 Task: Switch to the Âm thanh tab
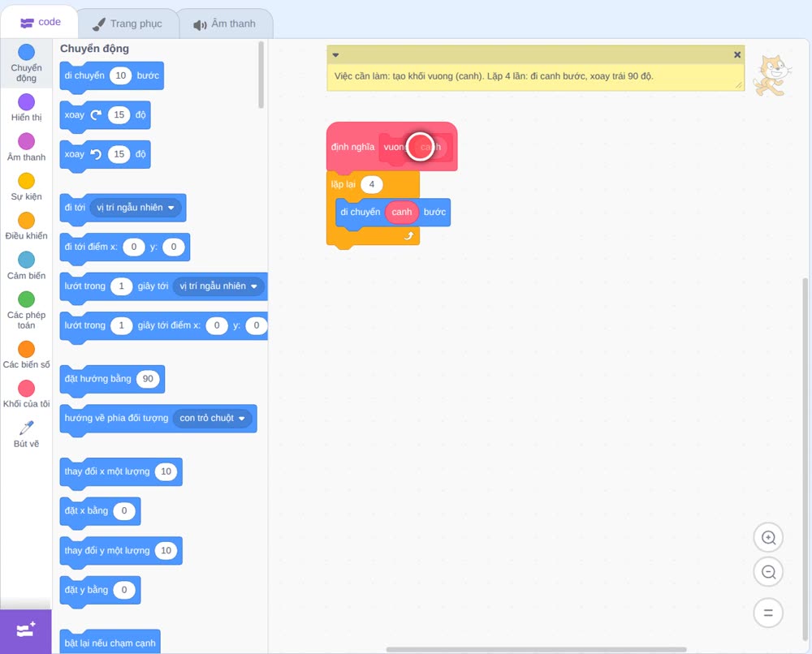pos(225,24)
